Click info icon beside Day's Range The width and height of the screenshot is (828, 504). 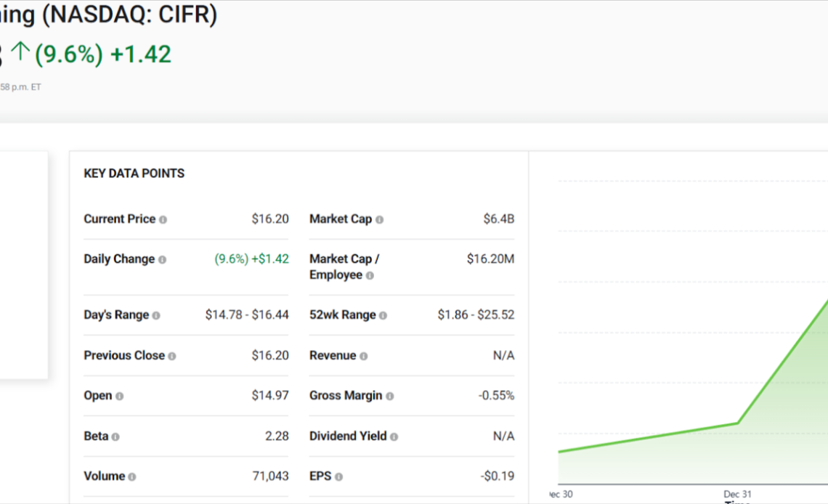[155, 316]
